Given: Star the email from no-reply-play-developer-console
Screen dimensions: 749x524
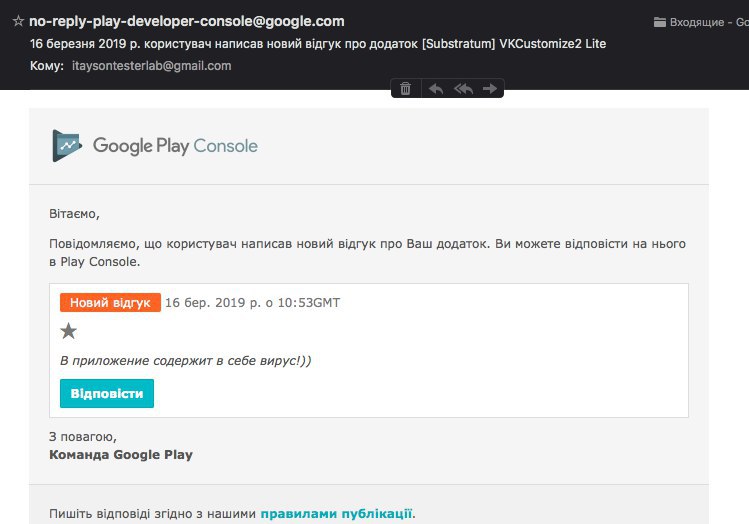Looking at the screenshot, I should (x=18, y=21).
